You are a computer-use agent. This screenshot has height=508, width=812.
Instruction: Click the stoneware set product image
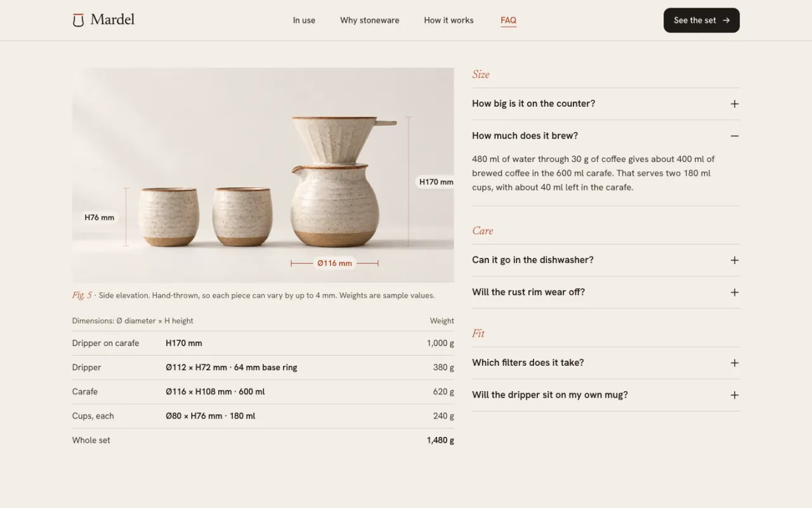click(263, 175)
